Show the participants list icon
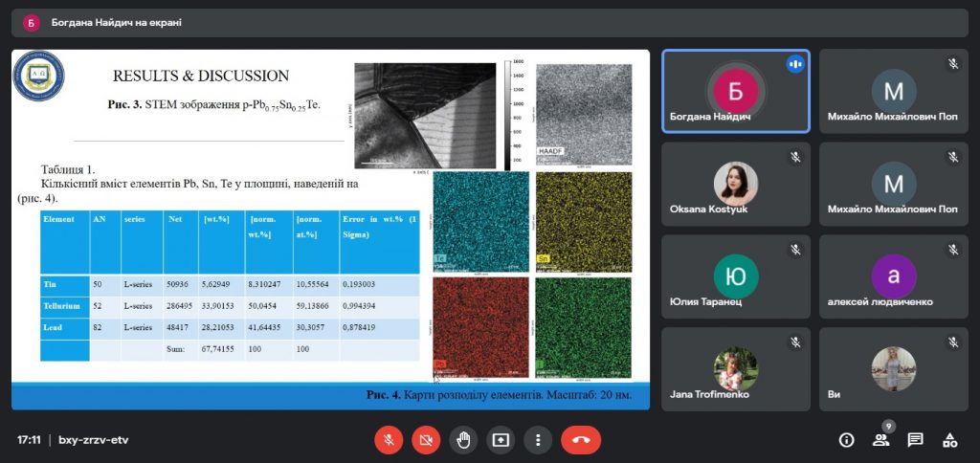 (x=880, y=440)
